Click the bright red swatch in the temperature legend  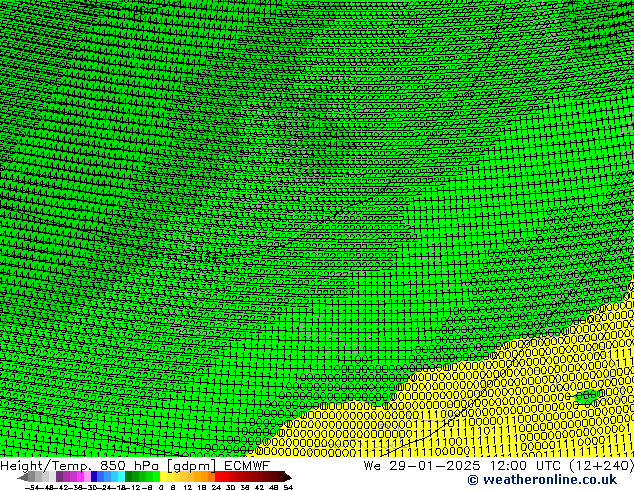(x=218, y=477)
